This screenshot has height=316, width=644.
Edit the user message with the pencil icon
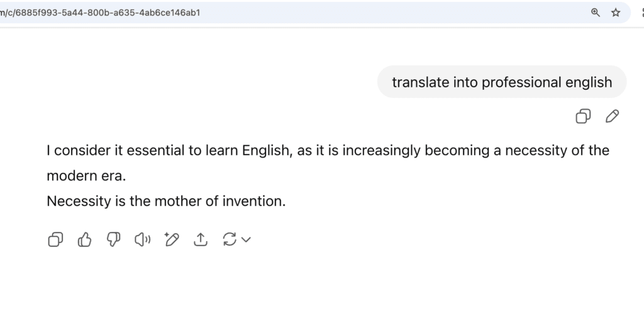click(x=613, y=116)
